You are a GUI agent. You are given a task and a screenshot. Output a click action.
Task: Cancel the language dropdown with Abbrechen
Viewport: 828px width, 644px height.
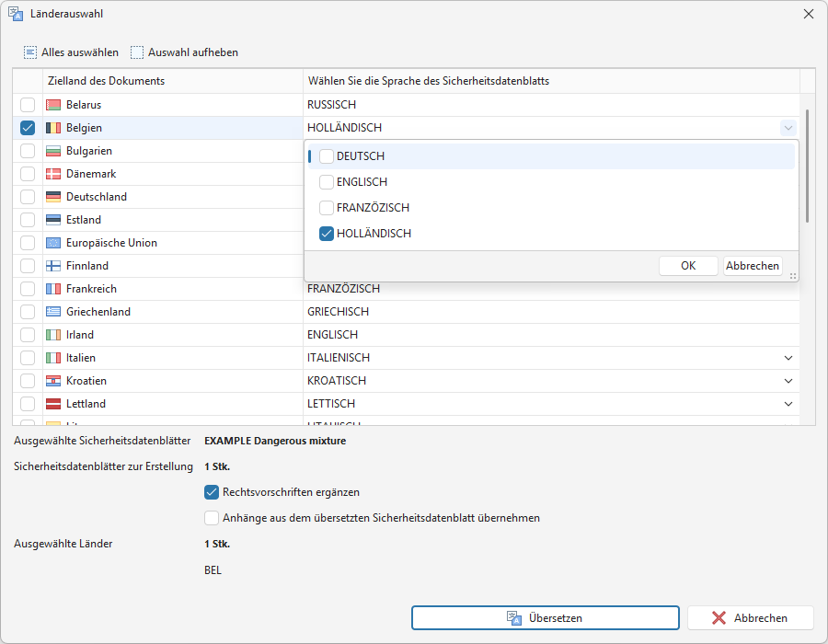click(x=752, y=266)
